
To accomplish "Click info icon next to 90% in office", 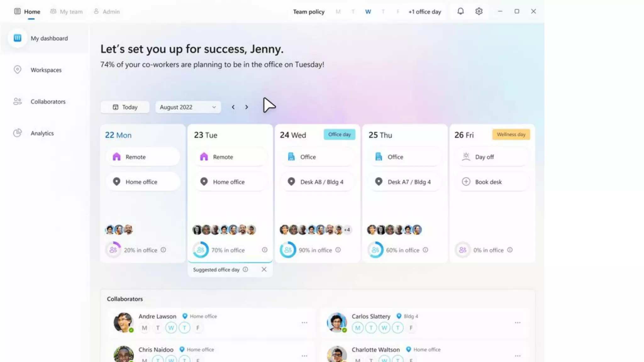I will click(338, 250).
